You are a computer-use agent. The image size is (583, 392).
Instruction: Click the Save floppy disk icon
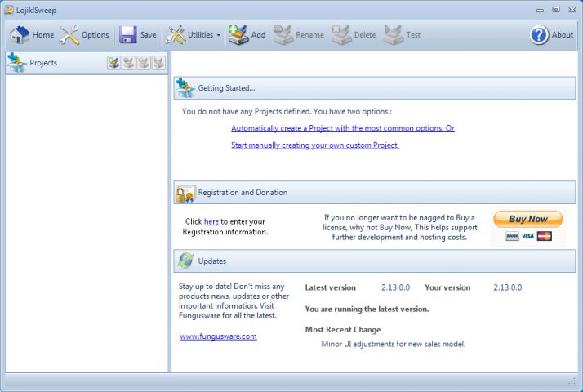point(128,35)
